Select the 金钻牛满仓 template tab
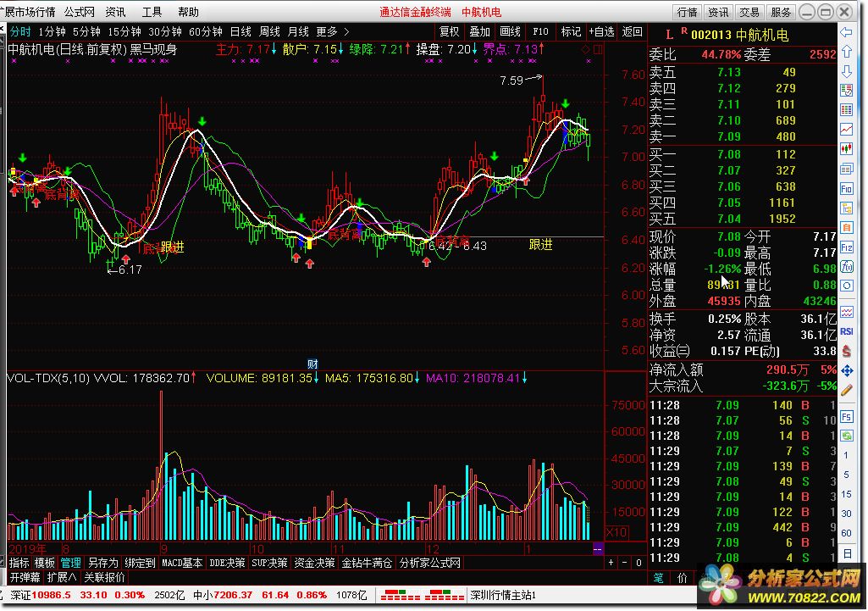This screenshot has width=868, height=611. [x=367, y=563]
